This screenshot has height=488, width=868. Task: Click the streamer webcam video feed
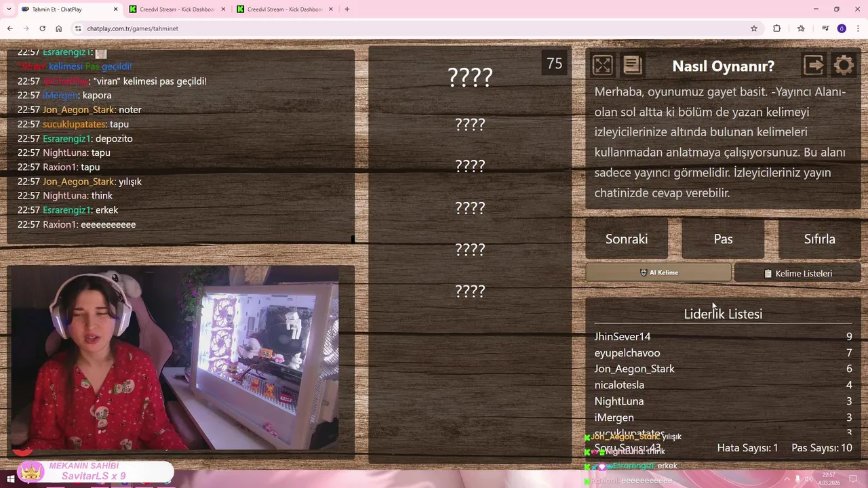175,358
